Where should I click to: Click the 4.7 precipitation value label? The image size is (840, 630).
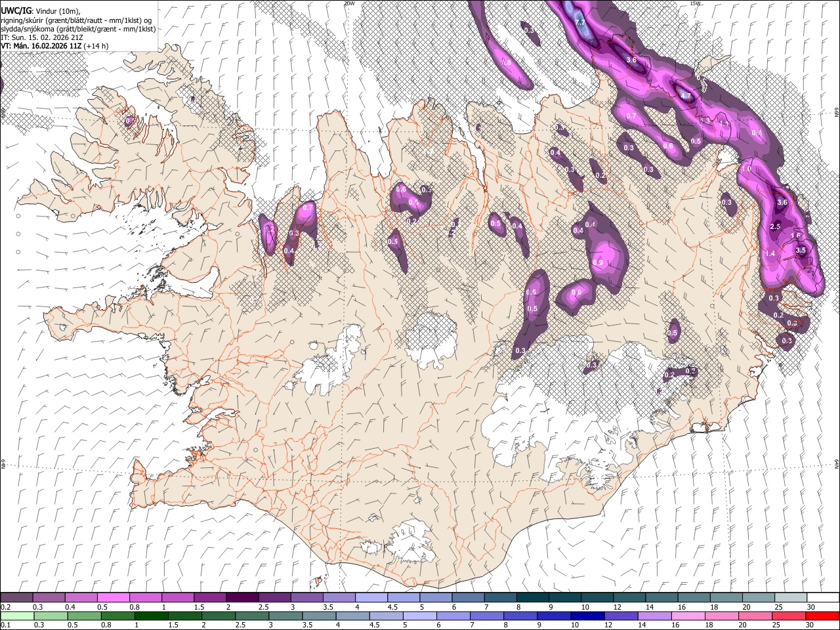pos(686,96)
